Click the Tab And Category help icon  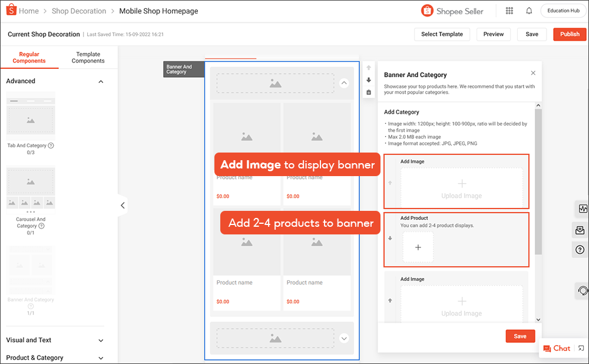tap(51, 145)
